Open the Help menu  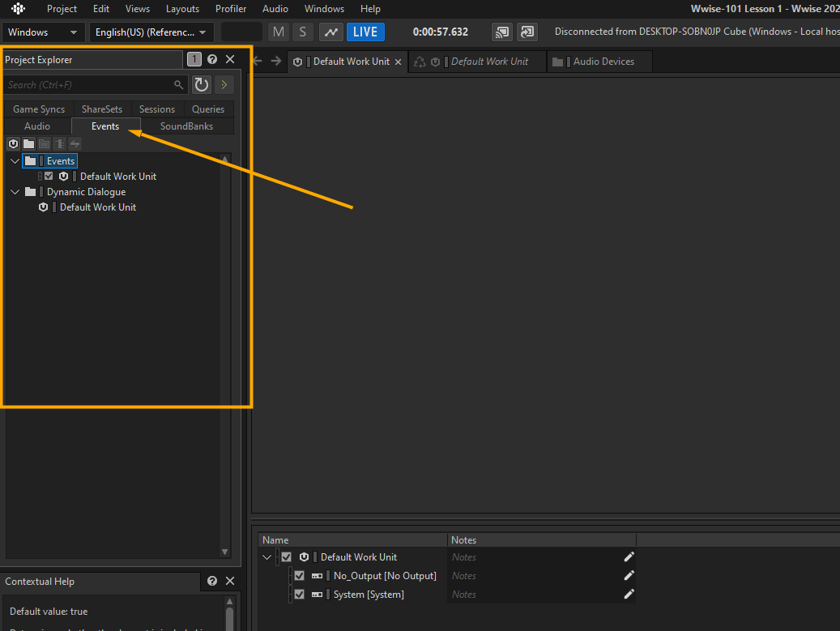[x=370, y=9]
